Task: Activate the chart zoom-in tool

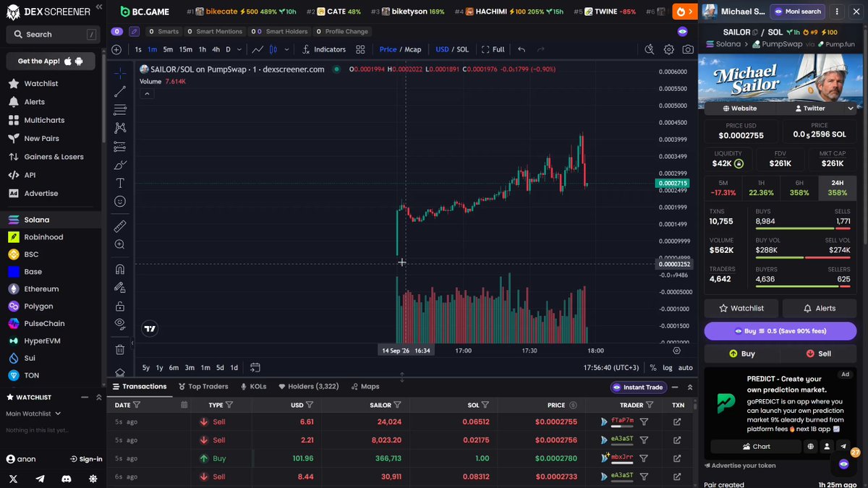Action: click(120, 244)
